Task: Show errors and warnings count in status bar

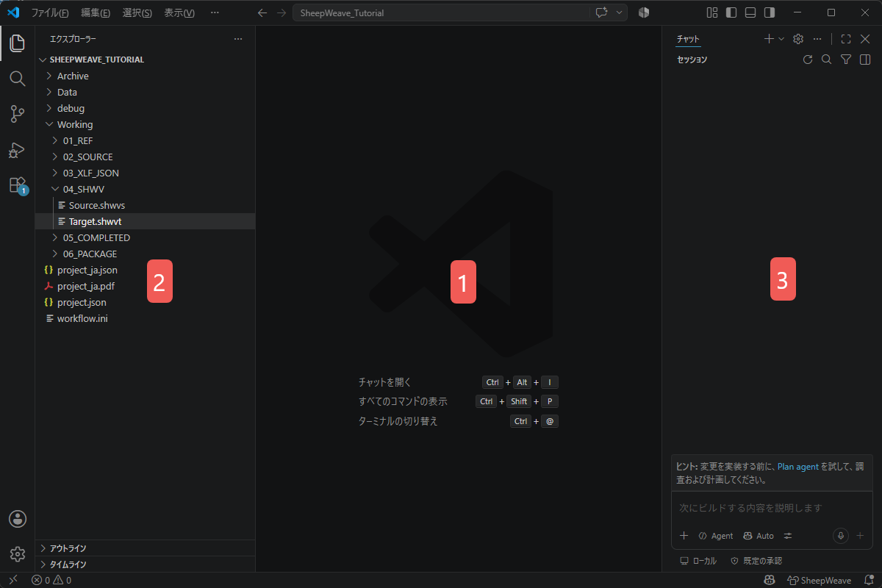Action: (51, 580)
